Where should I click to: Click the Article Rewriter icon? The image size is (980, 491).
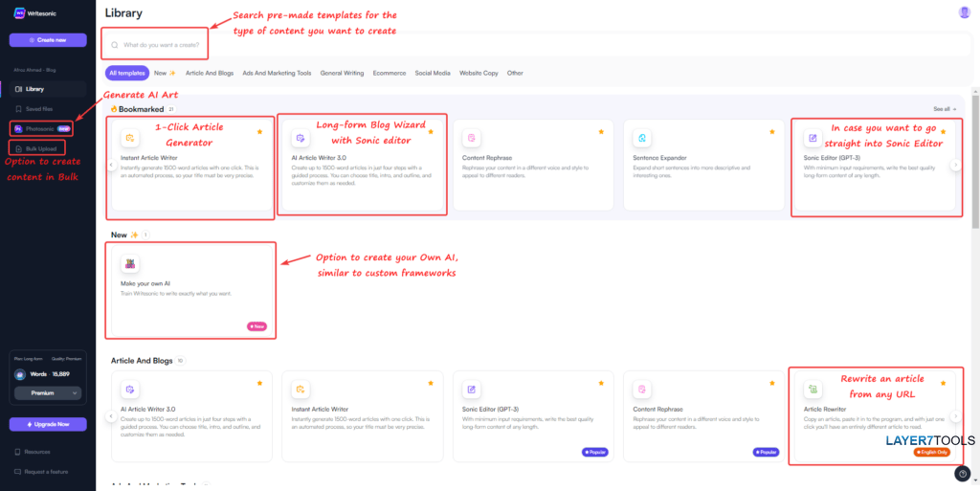[813, 390]
